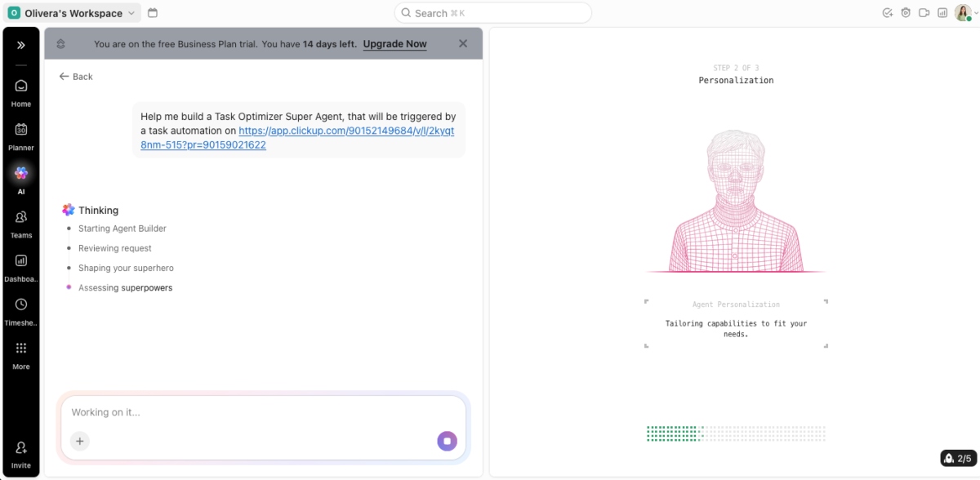Screen dimensions: 980x480
Task: Create a task via the checkmark-plus icon
Action: tap(887, 11)
